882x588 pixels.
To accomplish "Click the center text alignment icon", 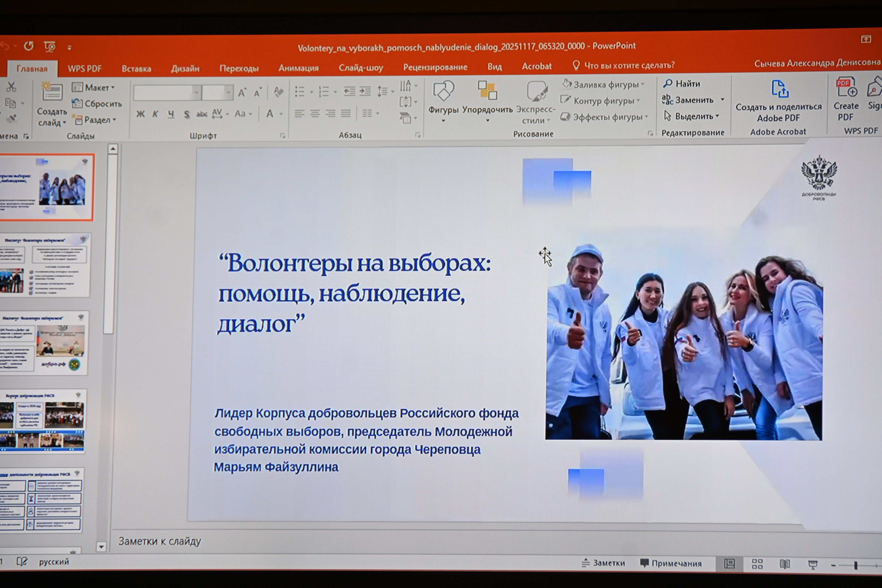I will point(315,113).
